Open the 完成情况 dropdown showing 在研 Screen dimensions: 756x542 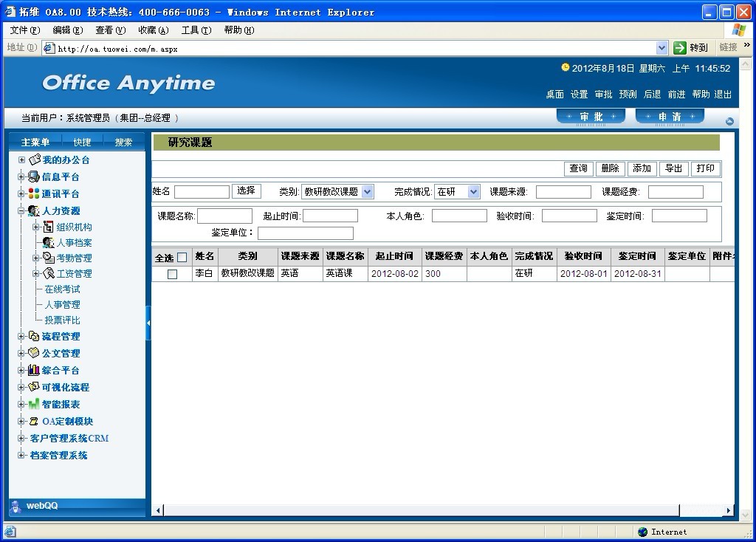[473, 192]
